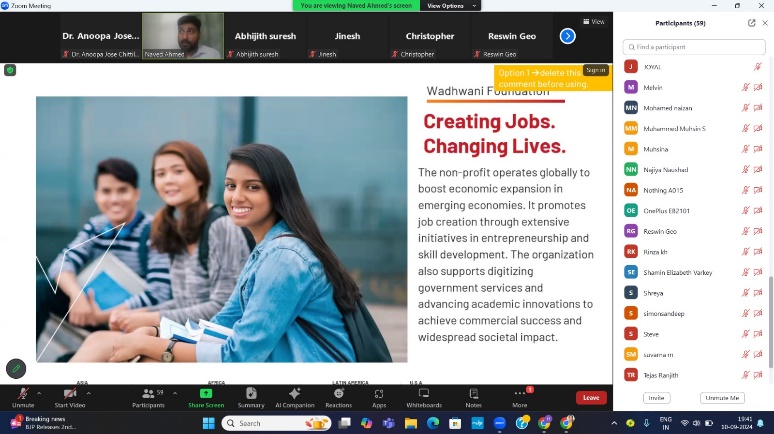The width and height of the screenshot is (774, 434).
Task: Pop out the Participants panel
Action: tap(751, 23)
